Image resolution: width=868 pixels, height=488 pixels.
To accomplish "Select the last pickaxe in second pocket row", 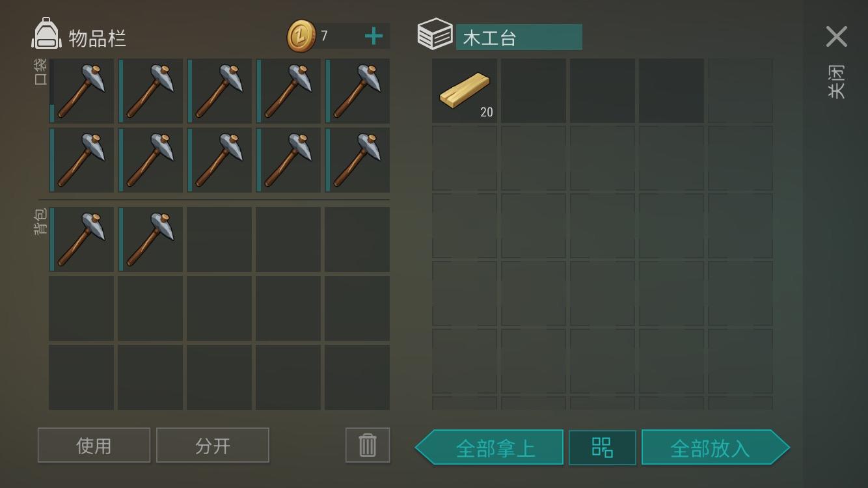I will coord(357,160).
